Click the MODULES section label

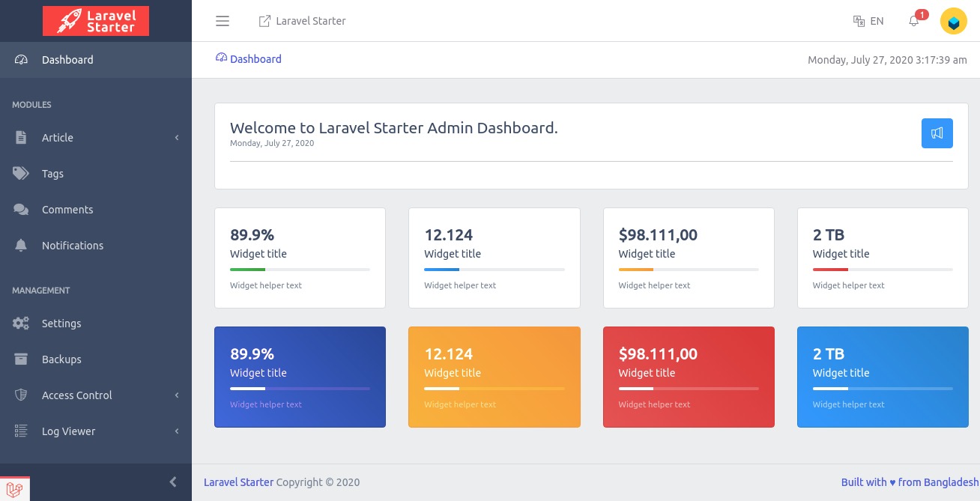[31, 105]
